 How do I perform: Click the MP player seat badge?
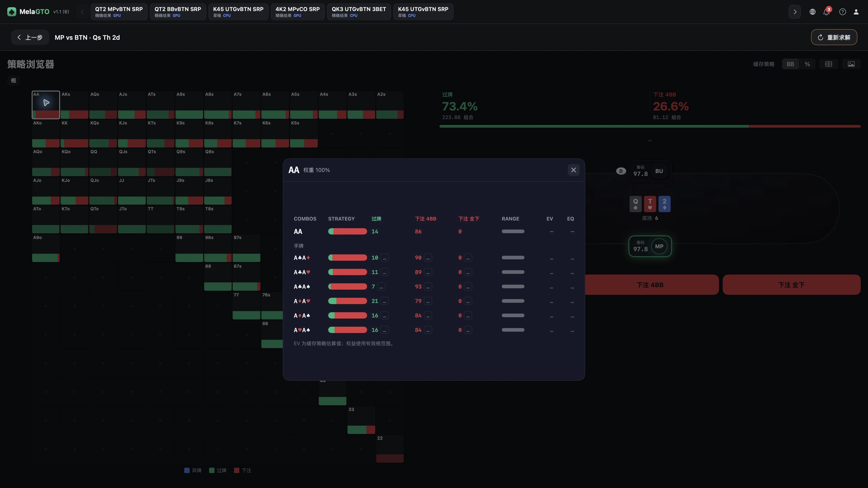click(x=659, y=246)
